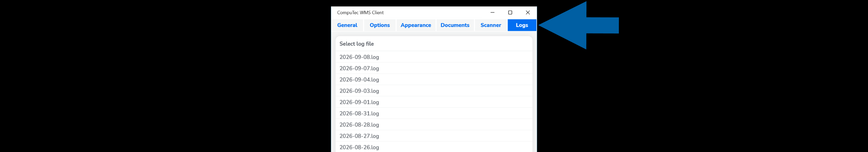The image size is (868, 152).
Task: Maximize the CompuTec WMS Client window
Action: 510,13
